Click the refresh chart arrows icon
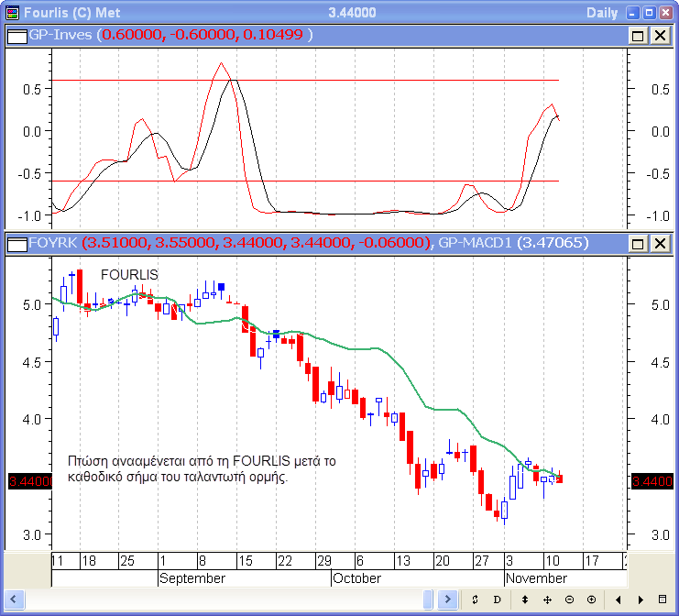Viewport: 679px width, 616px height. click(475, 599)
